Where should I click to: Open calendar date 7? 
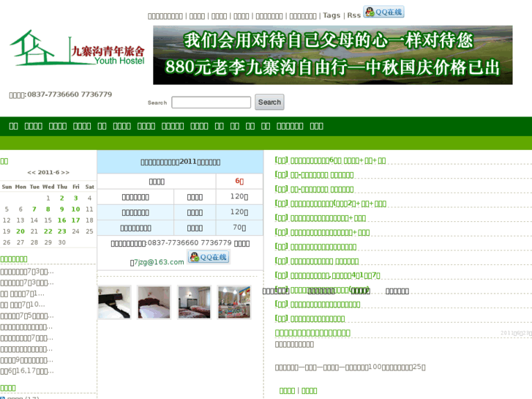tap(34, 209)
